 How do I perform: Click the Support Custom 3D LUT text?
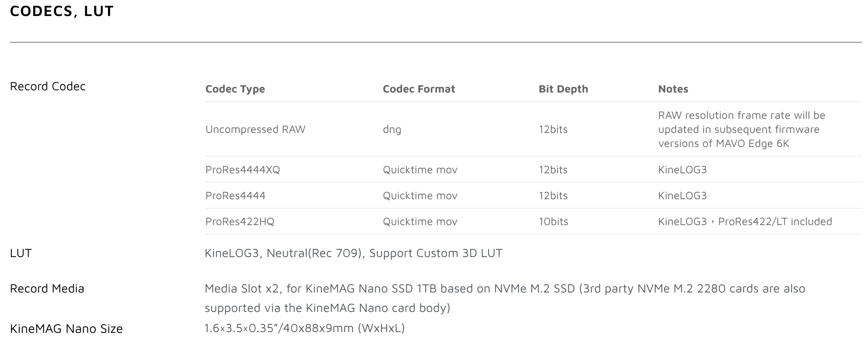click(436, 253)
